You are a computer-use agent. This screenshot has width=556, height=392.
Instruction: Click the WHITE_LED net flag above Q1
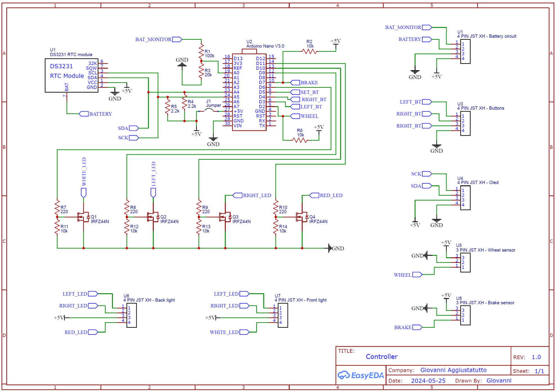[84, 177]
